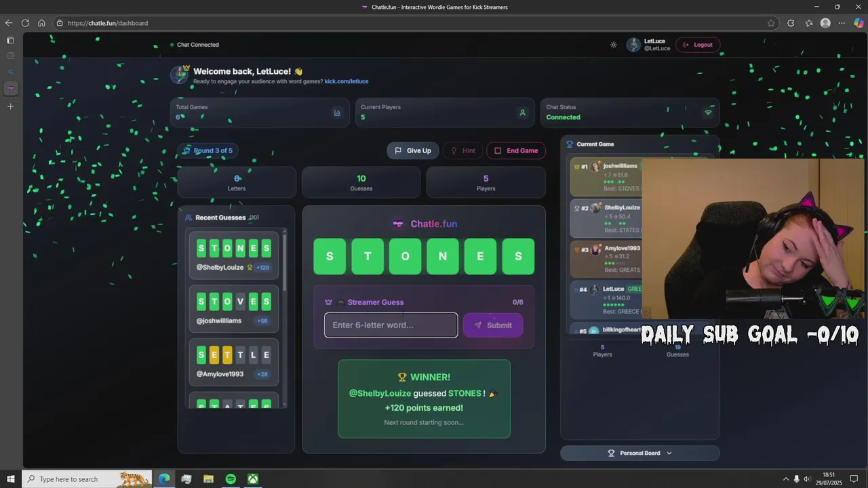
Task: Open the volume control in system tray
Action: click(807, 479)
